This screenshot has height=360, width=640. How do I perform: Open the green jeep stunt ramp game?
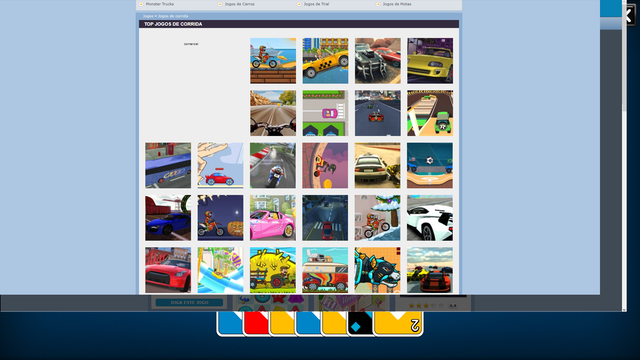click(x=430, y=113)
